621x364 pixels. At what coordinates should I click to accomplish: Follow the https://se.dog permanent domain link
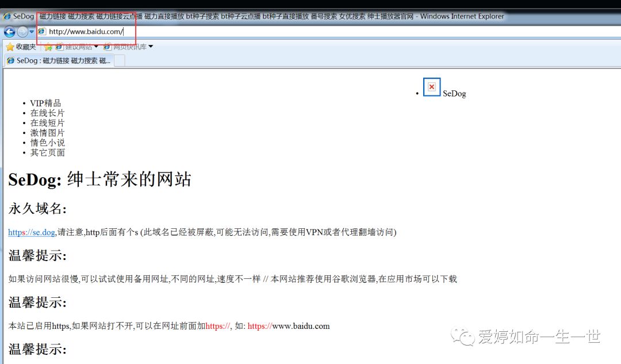coord(31,232)
